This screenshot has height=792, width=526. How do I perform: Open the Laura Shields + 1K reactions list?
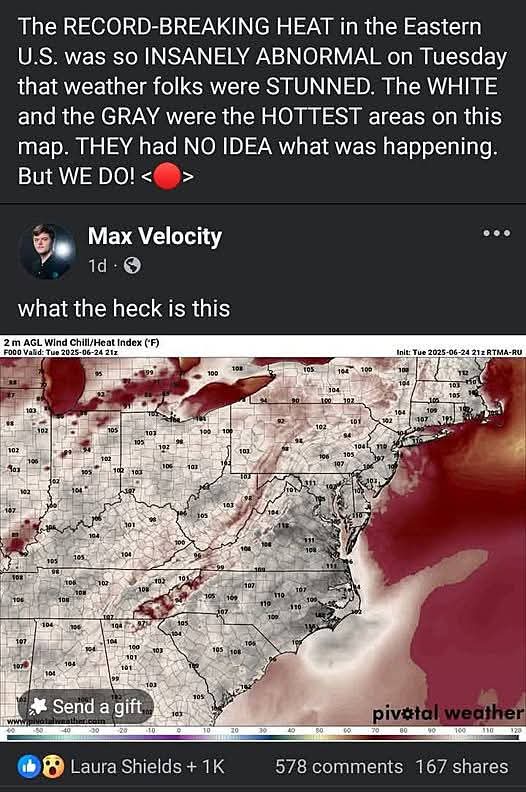tap(147, 766)
